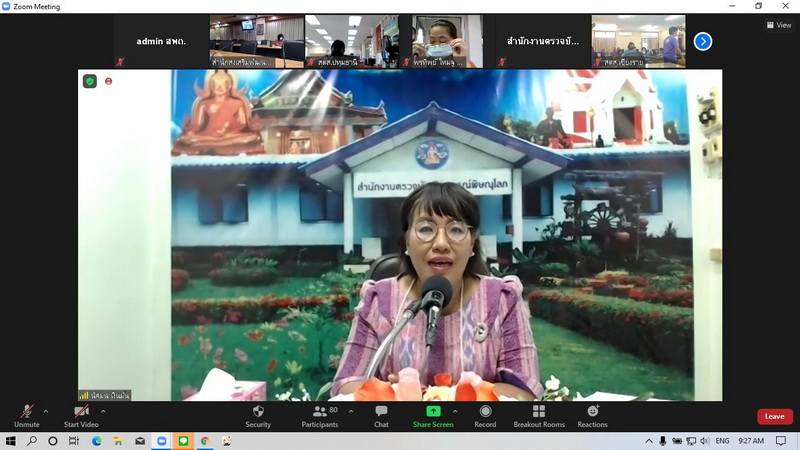Click the green encryption shield icon
This screenshot has width=800, height=450.
click(x=90, y=81)
